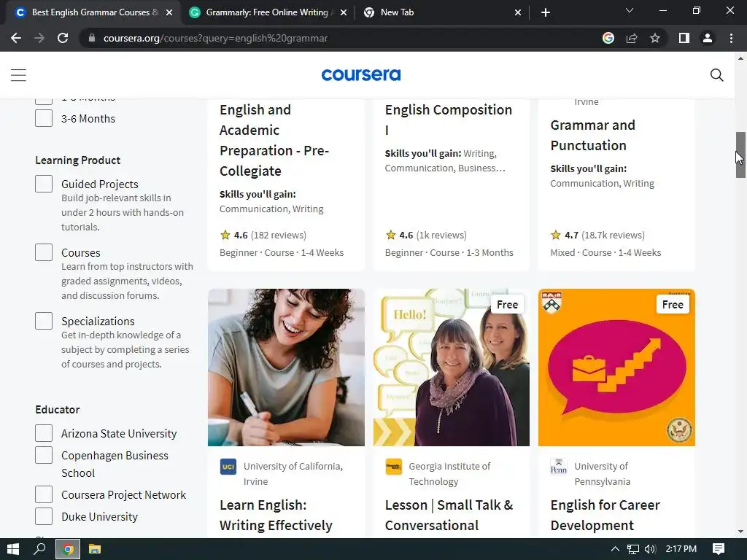The height and width of the screenshot is (560, 747).
Task: Click the 4.6 (1k reviews) rating
Action: [426, 235]
